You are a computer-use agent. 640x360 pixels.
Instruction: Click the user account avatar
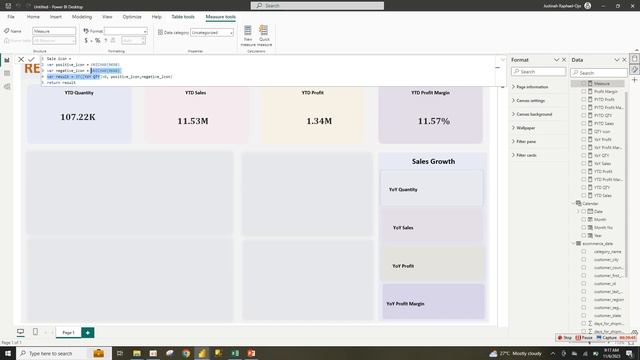coord(588,6)
